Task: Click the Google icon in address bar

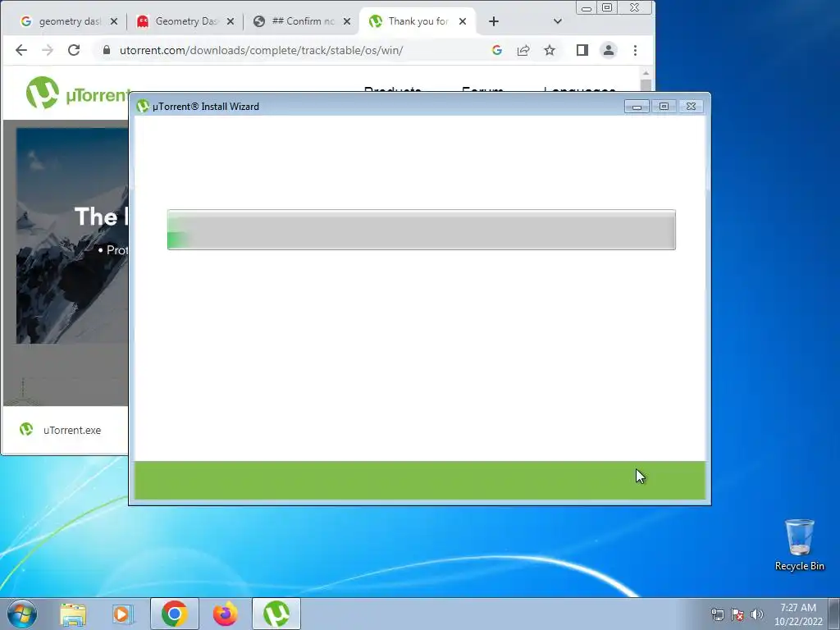Action: pyautogui.click(x=496, y=50)
